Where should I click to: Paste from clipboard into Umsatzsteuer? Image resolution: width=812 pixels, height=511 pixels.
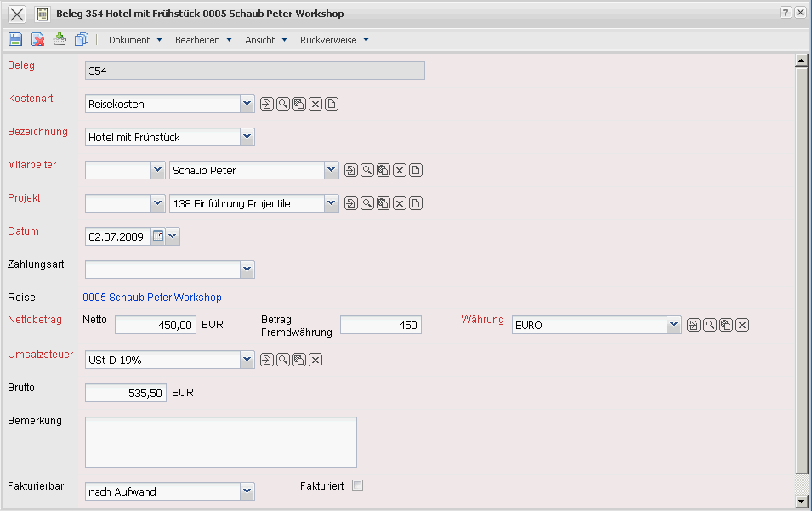299,360
